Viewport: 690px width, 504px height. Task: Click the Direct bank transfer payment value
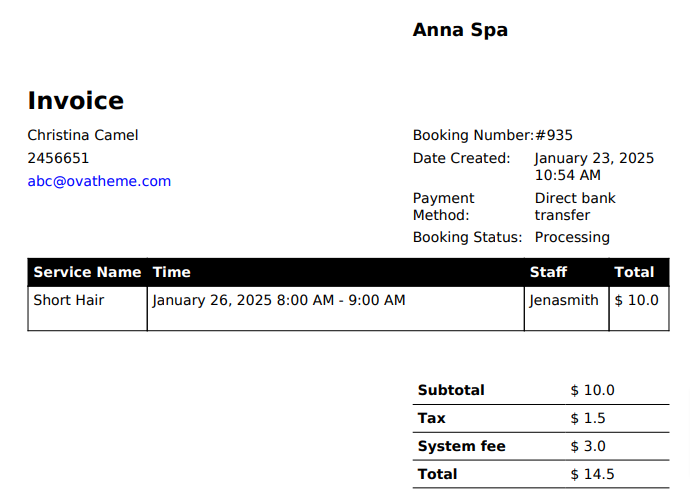[x=575, y=206]
